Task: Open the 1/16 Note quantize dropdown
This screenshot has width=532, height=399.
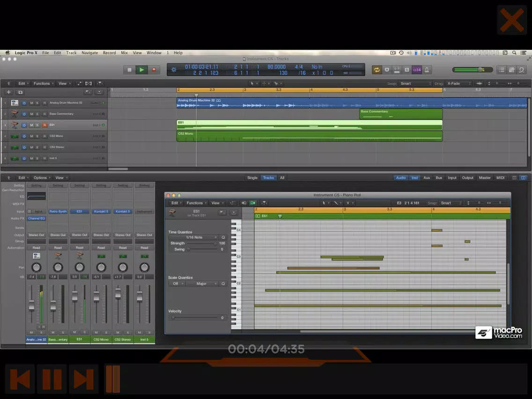Action: click(194, 237)
